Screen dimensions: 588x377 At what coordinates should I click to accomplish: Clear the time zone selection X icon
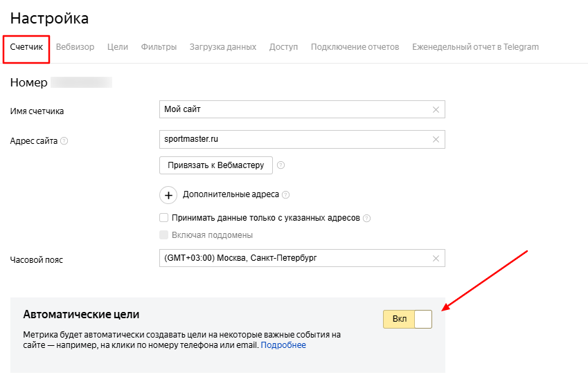pos(436,258)
